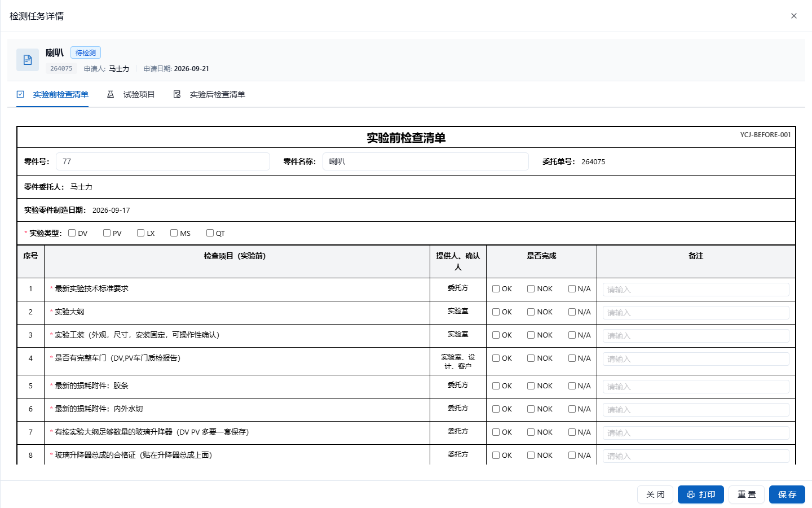Switch to the 试验项目 tab
The height and width of the screenshot is (508, 812).
(x=139, y=94)
